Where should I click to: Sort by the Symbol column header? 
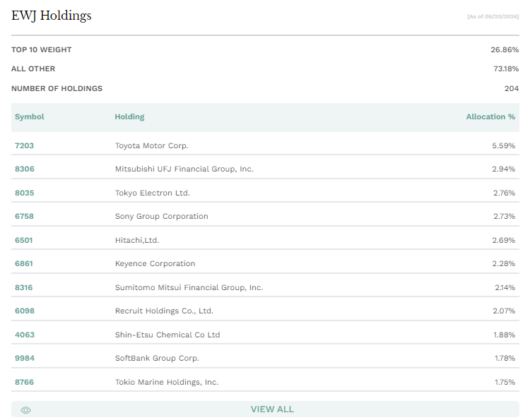point(30,116)
